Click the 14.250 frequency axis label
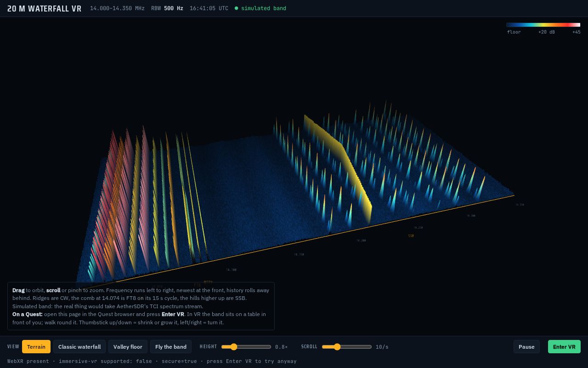This screenshot has width=588, height=368. click(x=418, y=228)
